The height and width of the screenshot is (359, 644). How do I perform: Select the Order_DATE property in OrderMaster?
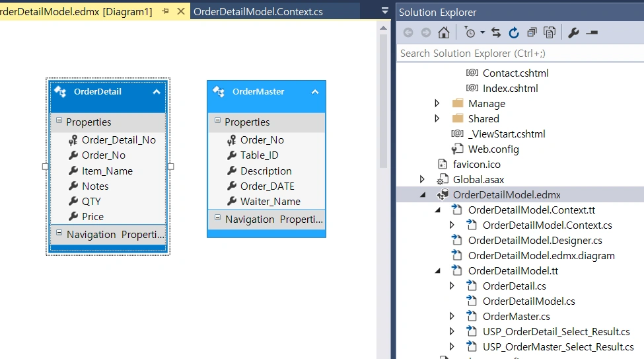pyautogui.click(x=268, y=186)
